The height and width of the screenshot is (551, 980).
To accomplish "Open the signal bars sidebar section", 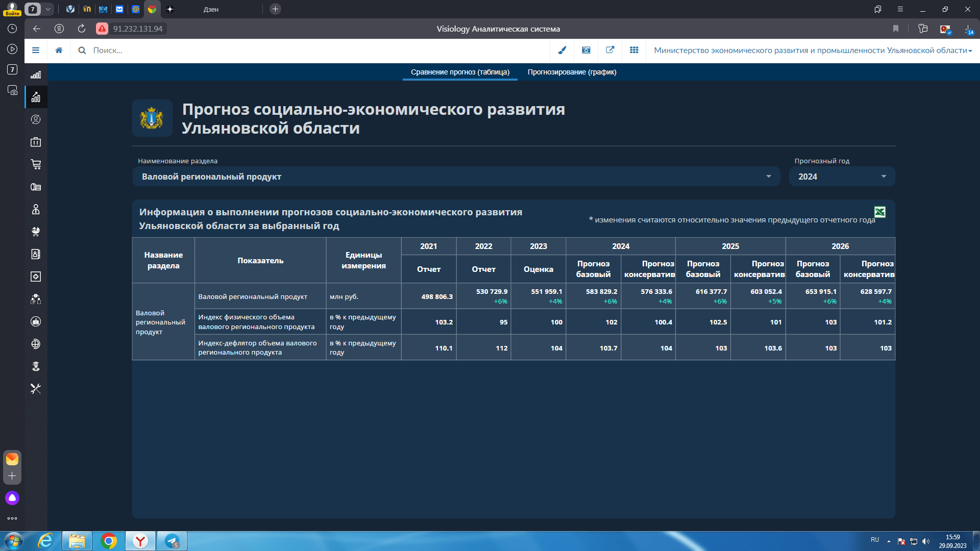I will click(x=36, y=75).
